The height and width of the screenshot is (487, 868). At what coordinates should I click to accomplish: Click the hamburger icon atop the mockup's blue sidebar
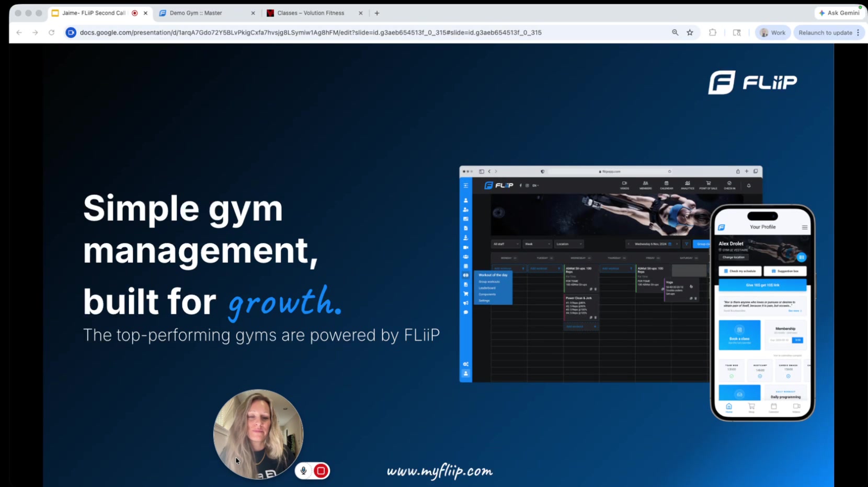[x=465, y=185]
